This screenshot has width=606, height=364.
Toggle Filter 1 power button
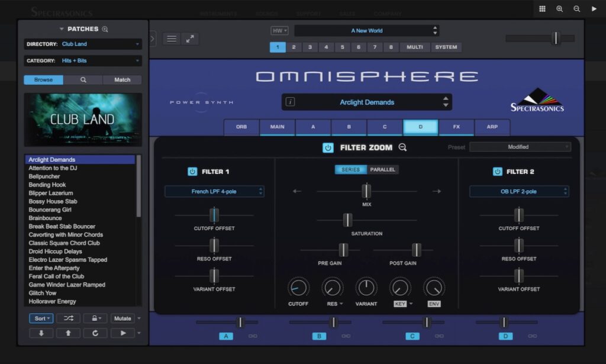[x=192, y=172]
